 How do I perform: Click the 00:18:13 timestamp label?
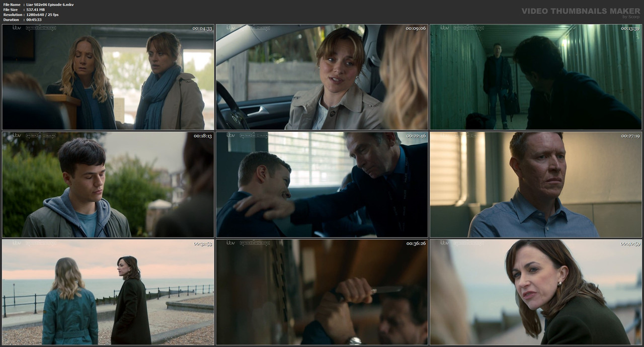(202, 136)
